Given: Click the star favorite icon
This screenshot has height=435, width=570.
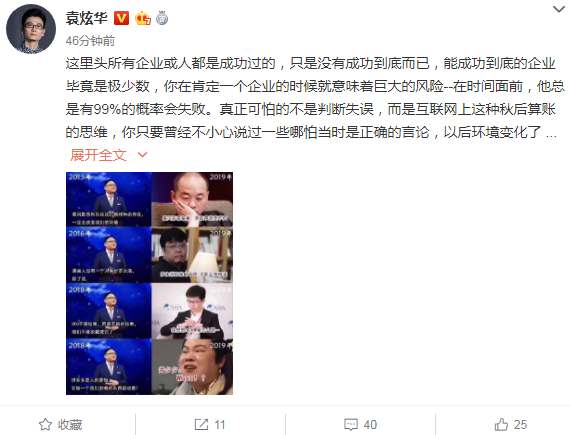Looking at the screenshot, I should [x=45, y=424].
